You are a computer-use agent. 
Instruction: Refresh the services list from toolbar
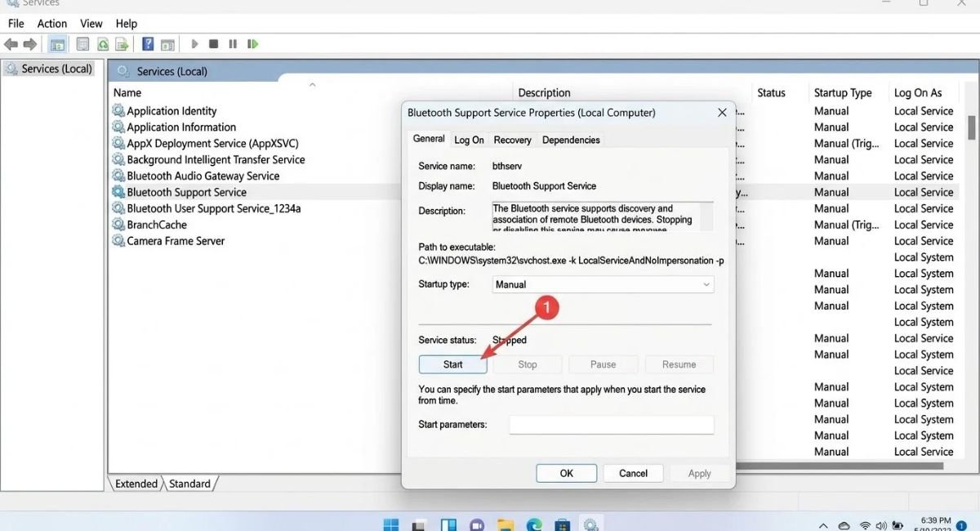coord(103,44)
